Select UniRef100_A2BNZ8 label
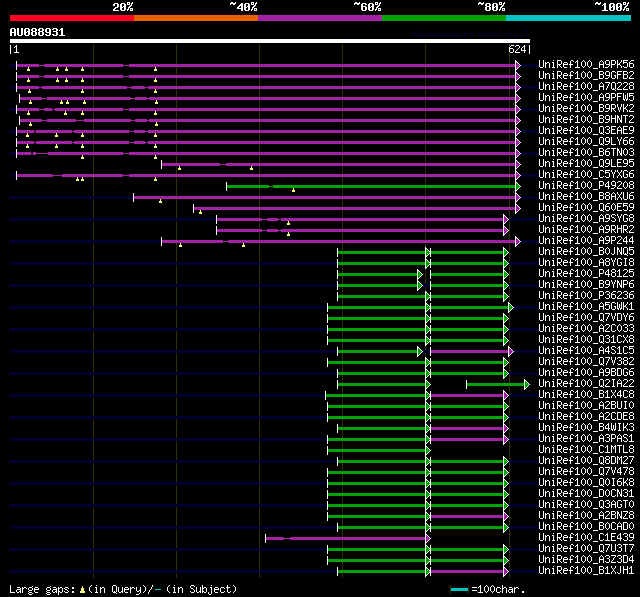 pyautogui.click(x=586, y=516)
